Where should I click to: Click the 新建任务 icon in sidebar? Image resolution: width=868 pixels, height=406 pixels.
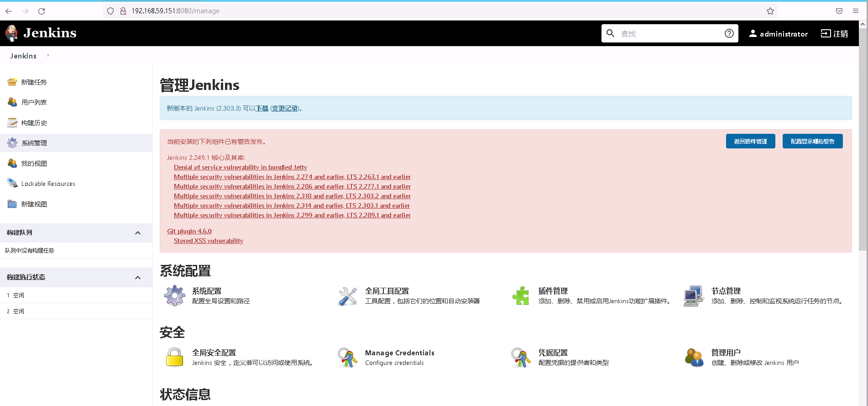(x=12, y=82)
